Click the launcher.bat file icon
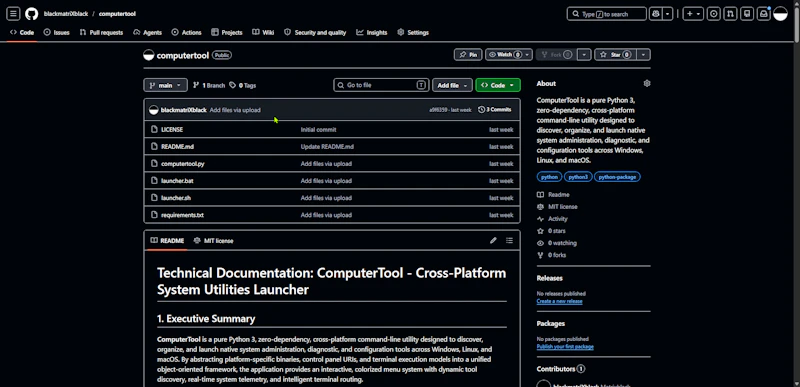The height and width of the screenshot is (387, 800). click(x=154, y=180)
